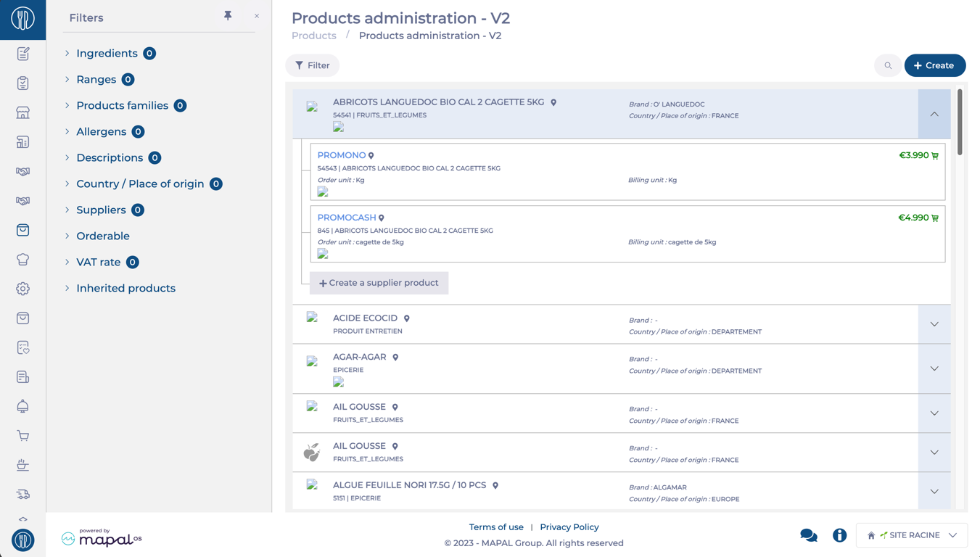Open the chef hat sidebar icon
This screenshot has width=980, height=557.
[22, 260]
